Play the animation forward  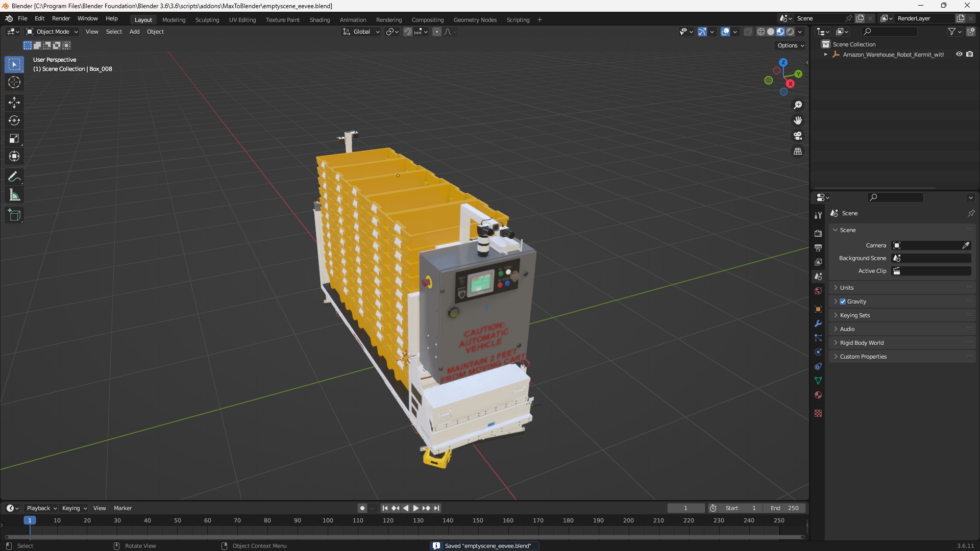point(416,508)
